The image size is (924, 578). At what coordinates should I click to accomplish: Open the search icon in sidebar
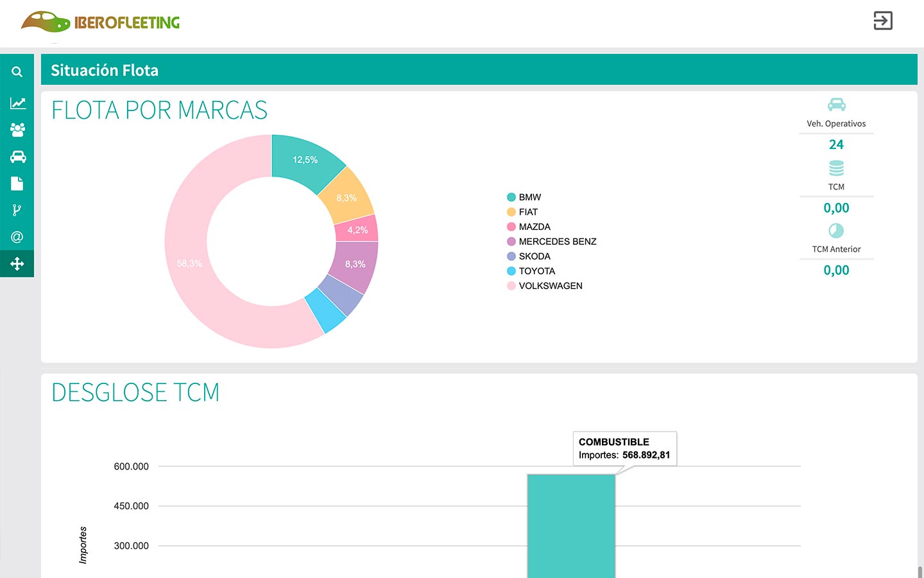coord(17,72)
